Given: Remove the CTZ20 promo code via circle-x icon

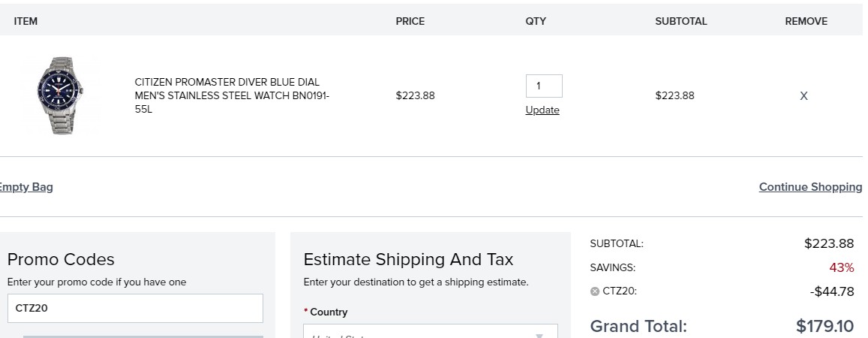Looking at the screenshot, I should [x=594, y=291].
